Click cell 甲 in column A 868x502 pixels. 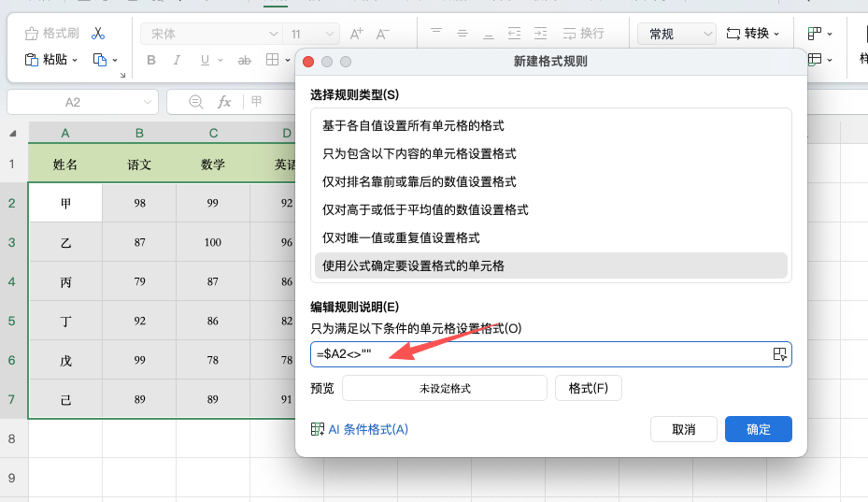pyautogui.click(x=65, y=204)
